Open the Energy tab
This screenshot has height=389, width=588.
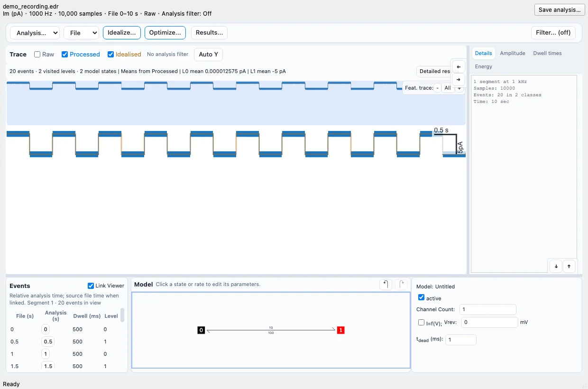[484, 66]
